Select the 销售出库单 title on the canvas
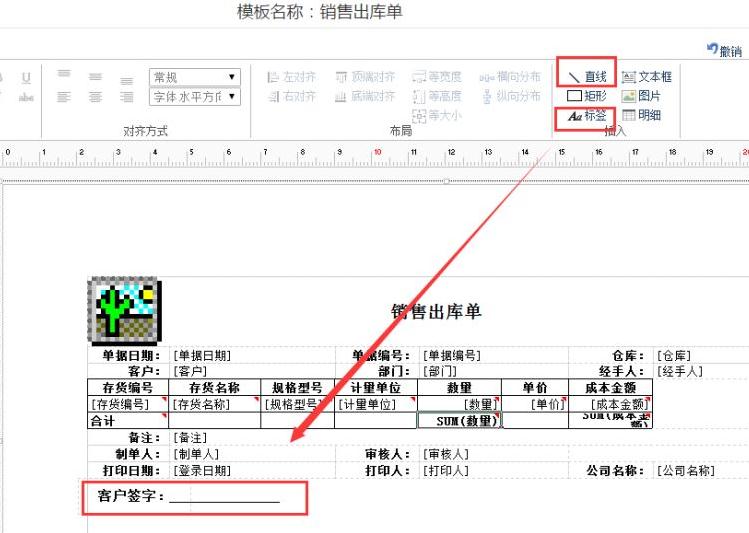The image size is (749, 533). pyautogui.click(x=435, y=311)
